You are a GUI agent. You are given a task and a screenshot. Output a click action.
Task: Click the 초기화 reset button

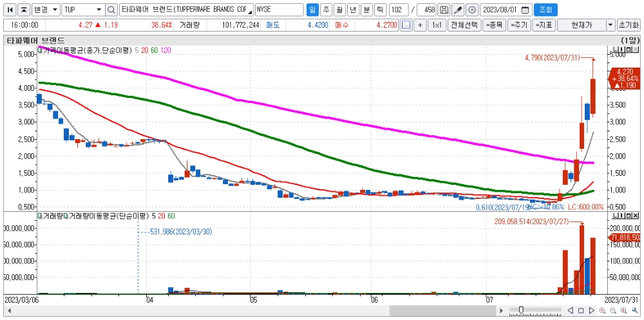(x=628, y=25)
